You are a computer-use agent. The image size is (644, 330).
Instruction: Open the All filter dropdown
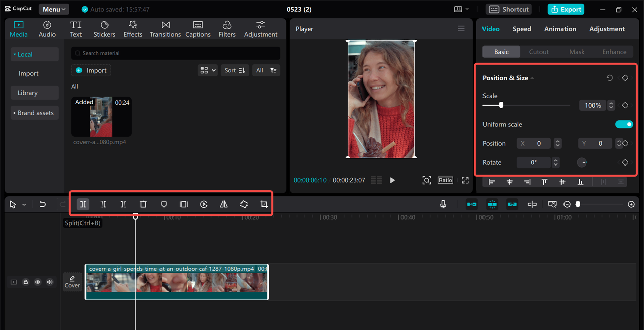click(266, 70)
